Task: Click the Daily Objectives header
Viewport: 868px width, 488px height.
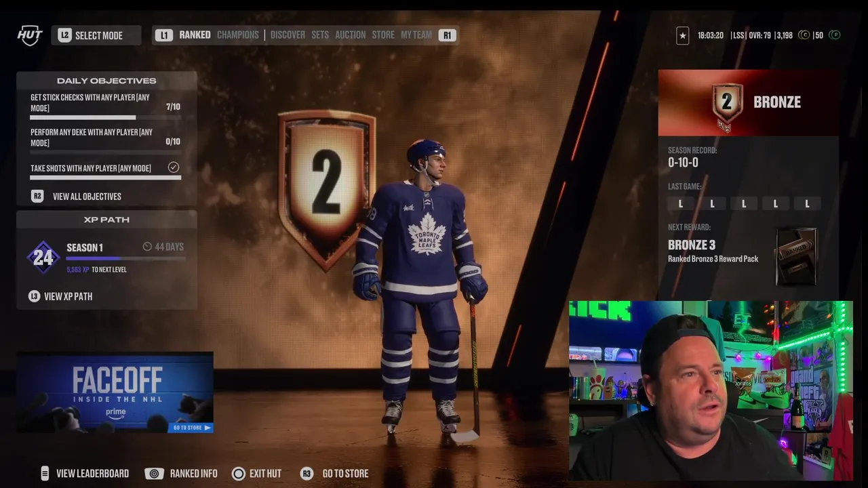Action: (106, 81)
